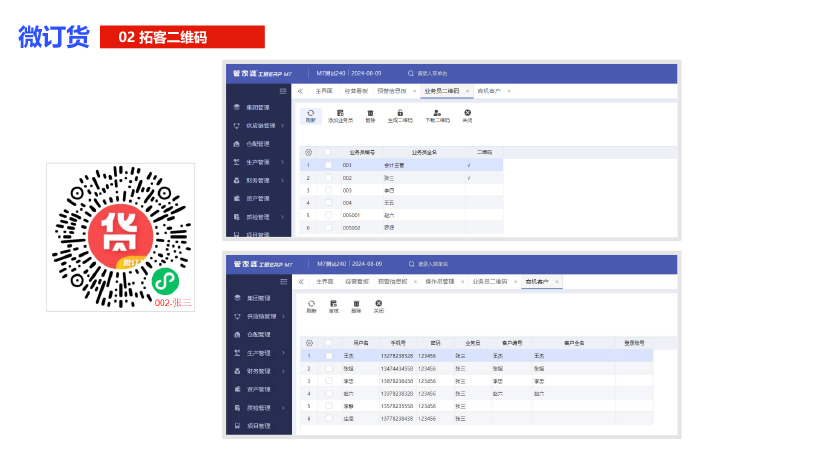Image resolution: width=820 pixels, height=461 pixels.
Task: Tick checkbox for salesperson 005002 row
Action: tap(327, 228)
